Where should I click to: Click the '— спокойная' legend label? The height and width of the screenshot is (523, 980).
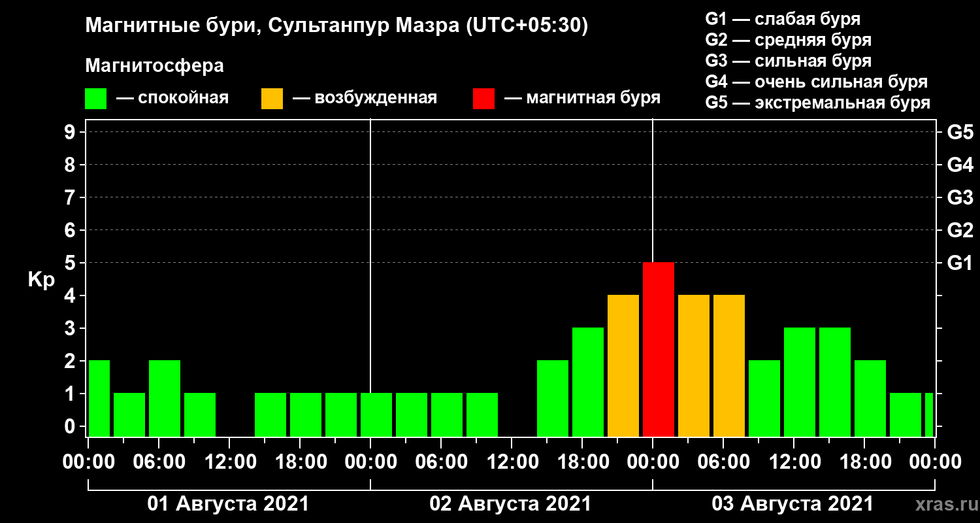[x=172, y=99]
